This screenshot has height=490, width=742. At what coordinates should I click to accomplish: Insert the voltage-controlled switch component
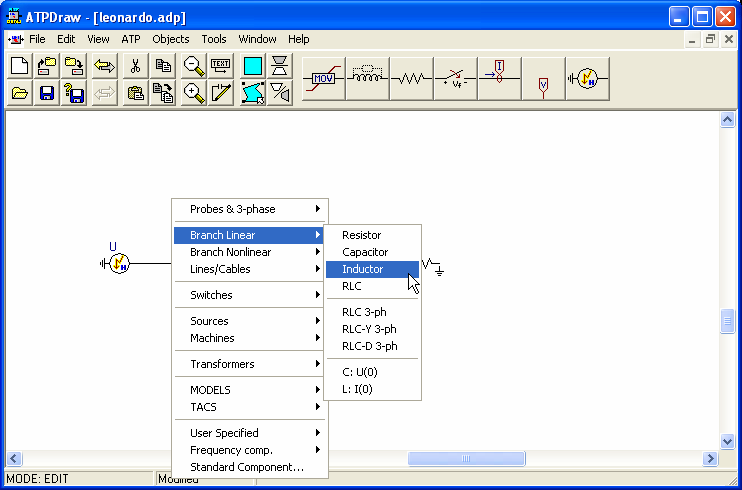[x=456, y=79]
